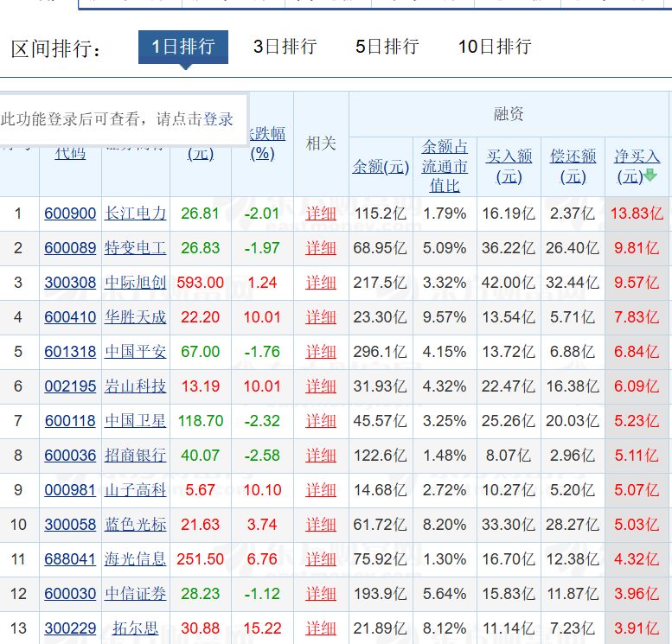The height and width of the screenshot is (644, 672).
Task: Sort by 偿还额(元) header
Action: (573, 166)
